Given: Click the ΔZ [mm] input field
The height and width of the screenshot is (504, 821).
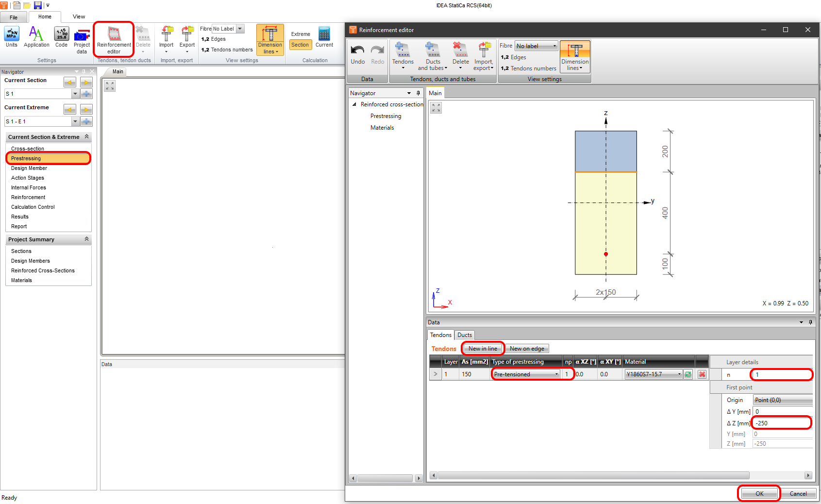Looking at the screenshot, I should coord(781,423).
